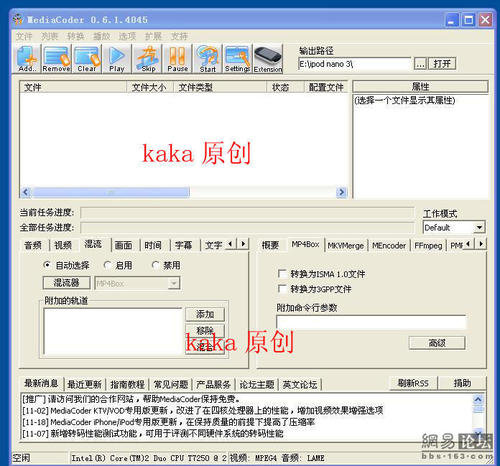Screen dimensions: 500x466
Task: Click the MediaCoder title bar app icon
Action: (18, 20)
